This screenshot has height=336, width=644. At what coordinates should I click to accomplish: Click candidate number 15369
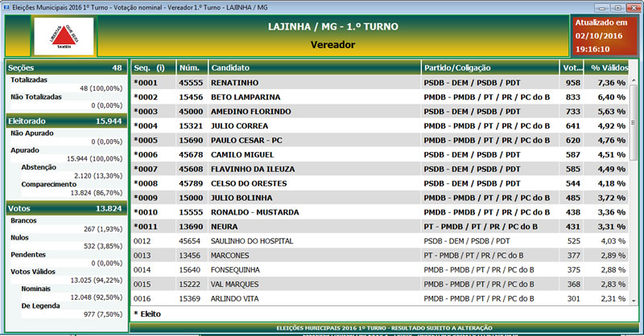click(x=190, y=298)
